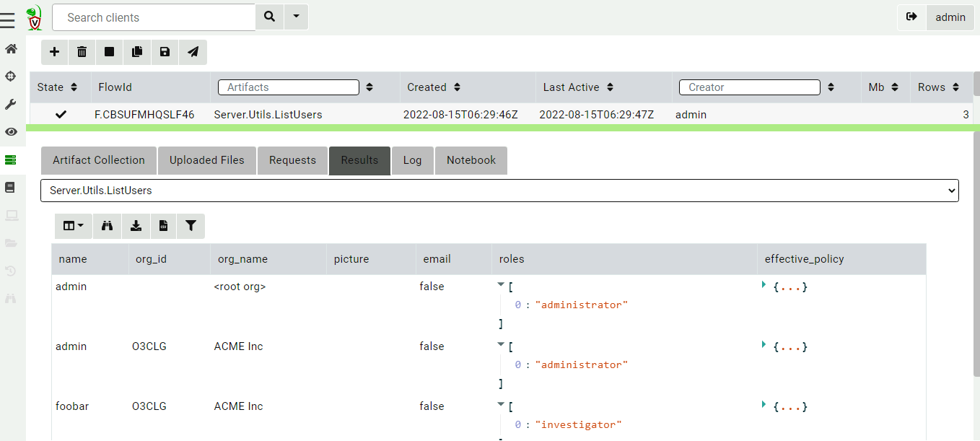Toggle the hamburger sidebar menu

point(8,19)
